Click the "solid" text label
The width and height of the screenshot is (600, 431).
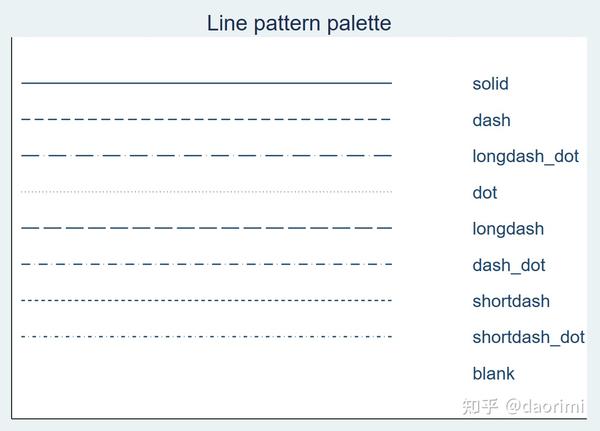tap(490, 84)
